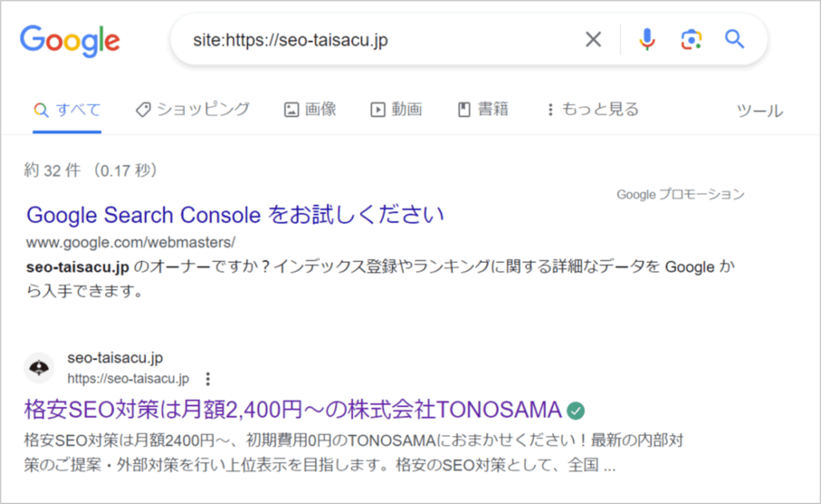This screenshot has width=821, height=504.
Task: Open the ツール options
Action: click(759, 111)
